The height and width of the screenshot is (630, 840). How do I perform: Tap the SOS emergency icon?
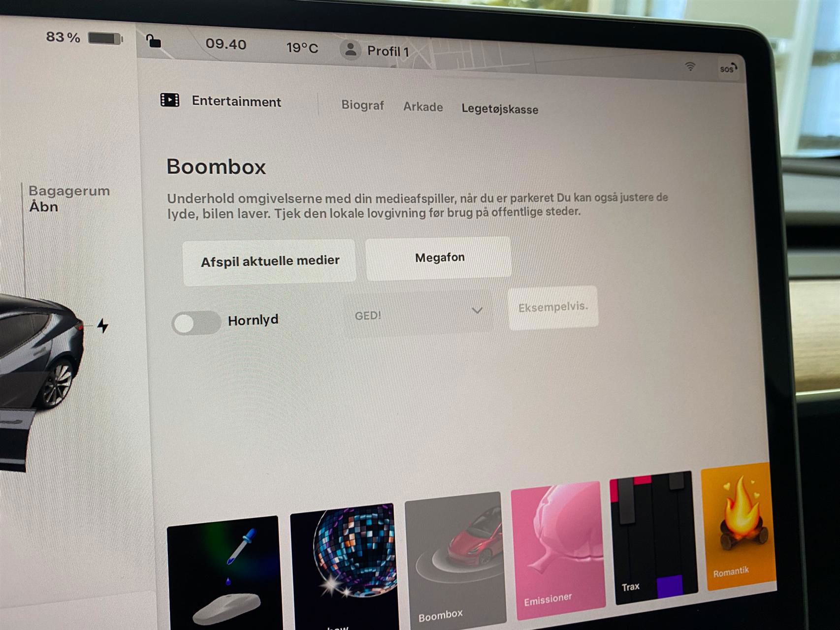click(728, 68)
